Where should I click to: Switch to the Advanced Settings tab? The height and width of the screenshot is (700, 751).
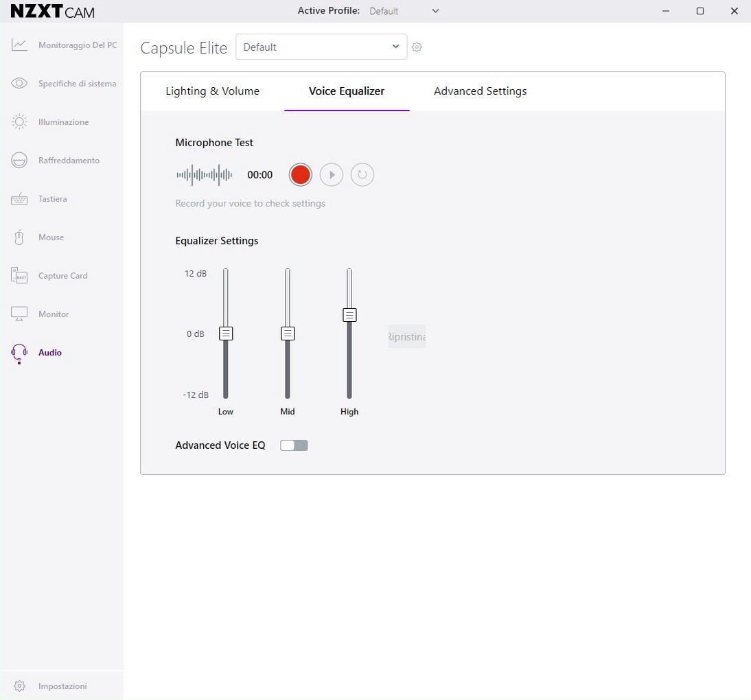pos(480,91)
